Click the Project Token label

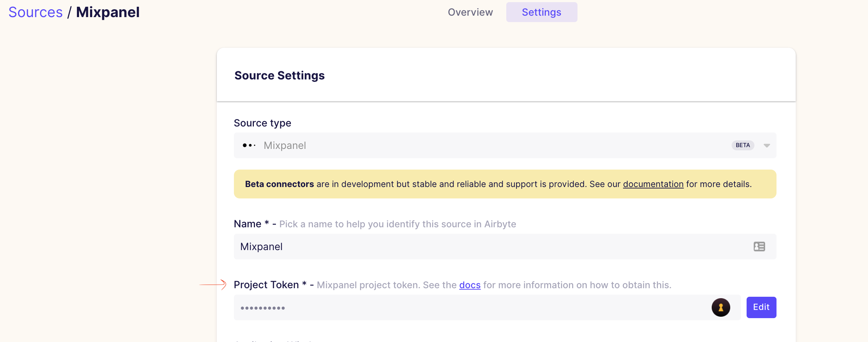[266, 285]
